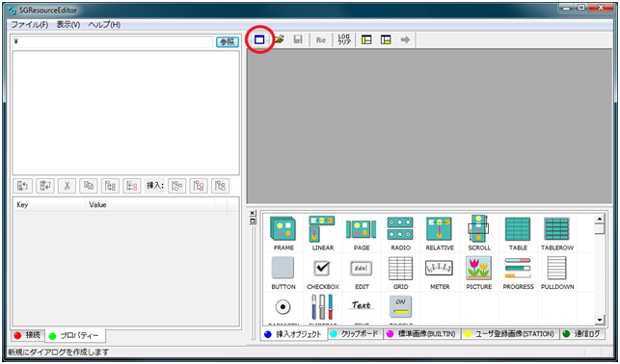Insert a FRAME object

[283, 234]
